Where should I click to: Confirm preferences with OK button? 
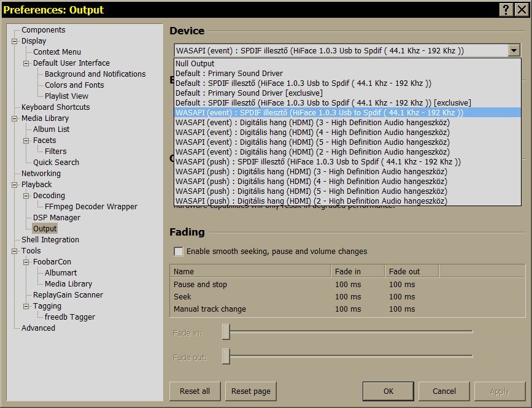click(x=388, y=391)
